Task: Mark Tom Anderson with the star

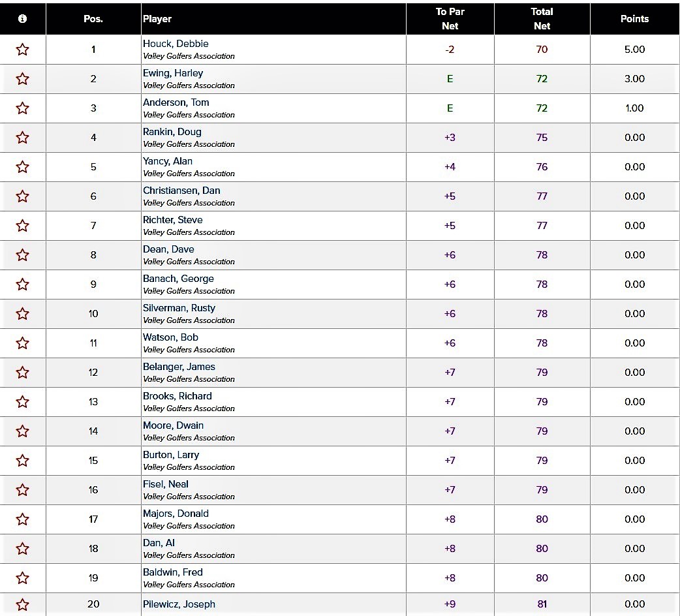Action: pyautogui.click(x=23, y=108)
